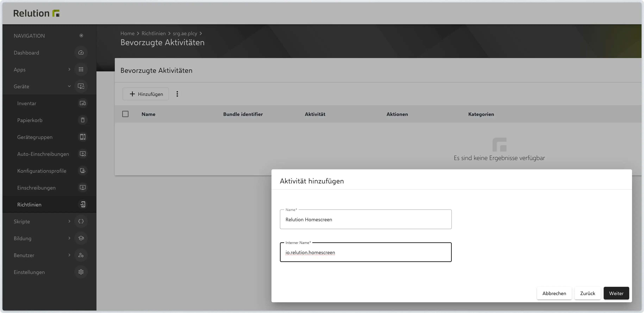This screenshot has height=313, width=644.
Task: Toggle the select-all table checkbox
Action: point(125,114)
